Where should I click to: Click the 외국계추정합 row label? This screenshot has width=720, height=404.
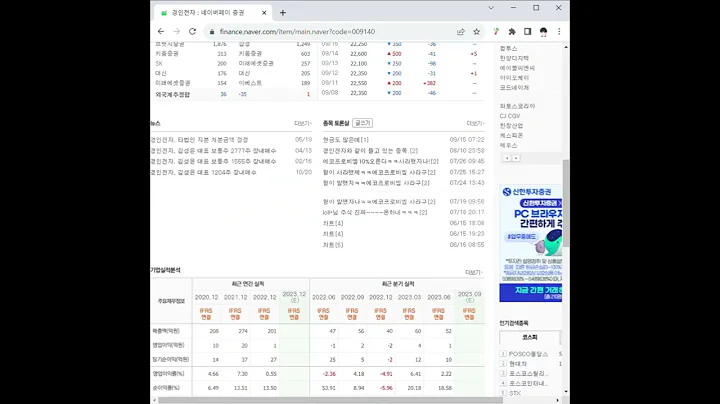(x=172, y=95)
